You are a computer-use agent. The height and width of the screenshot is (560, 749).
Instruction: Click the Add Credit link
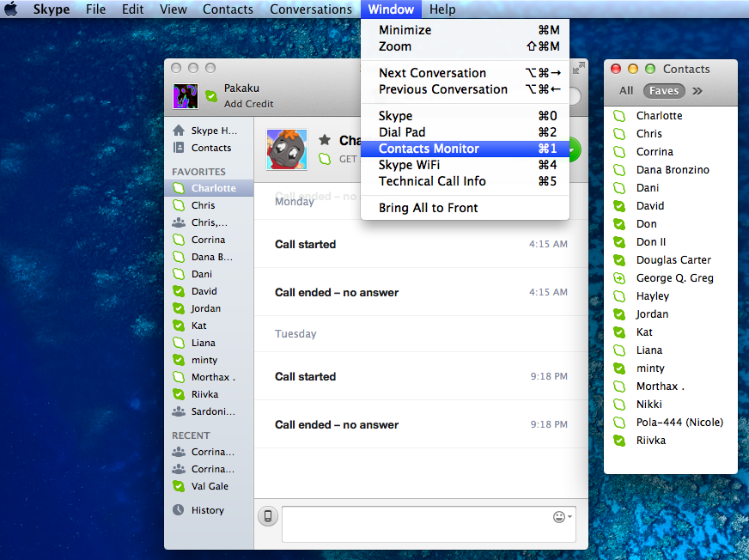click(248, 104)
